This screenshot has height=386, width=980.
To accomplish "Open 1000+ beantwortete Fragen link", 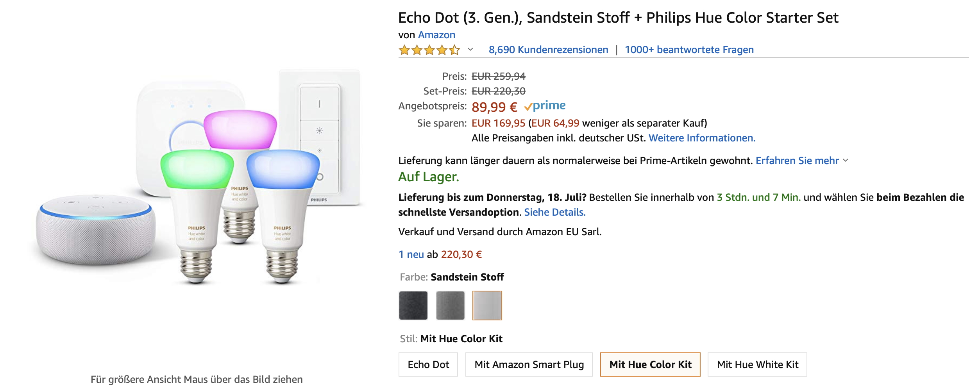I will (x=689, y=50).
